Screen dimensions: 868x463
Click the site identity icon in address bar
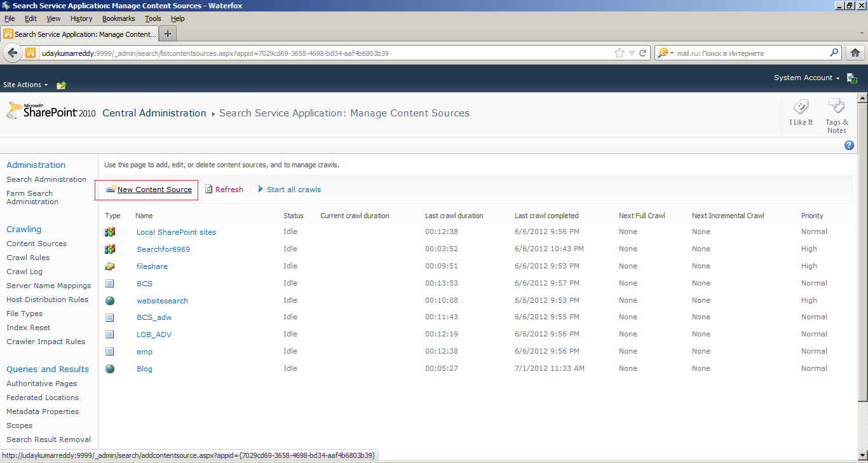(x=31, y=53)
